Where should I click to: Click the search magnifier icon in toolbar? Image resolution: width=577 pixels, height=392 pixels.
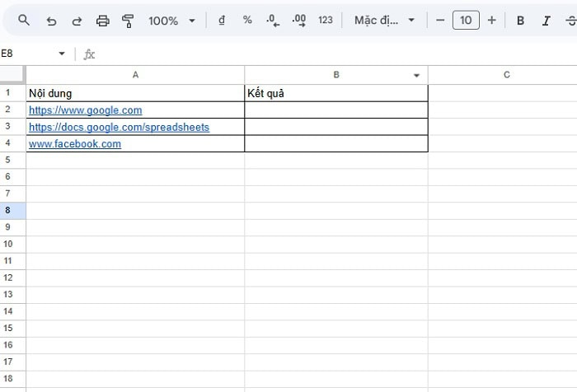click(x=24, y=20)
